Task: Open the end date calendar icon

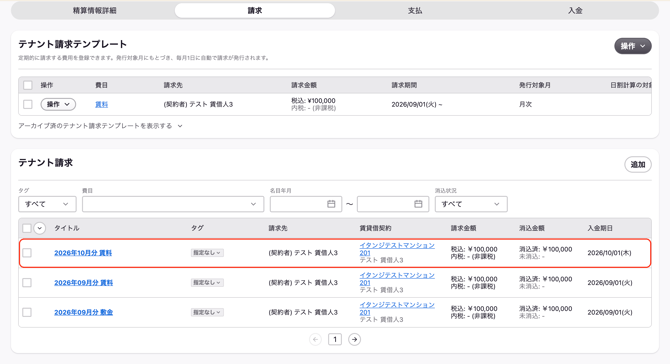Action: coord(418,204)
